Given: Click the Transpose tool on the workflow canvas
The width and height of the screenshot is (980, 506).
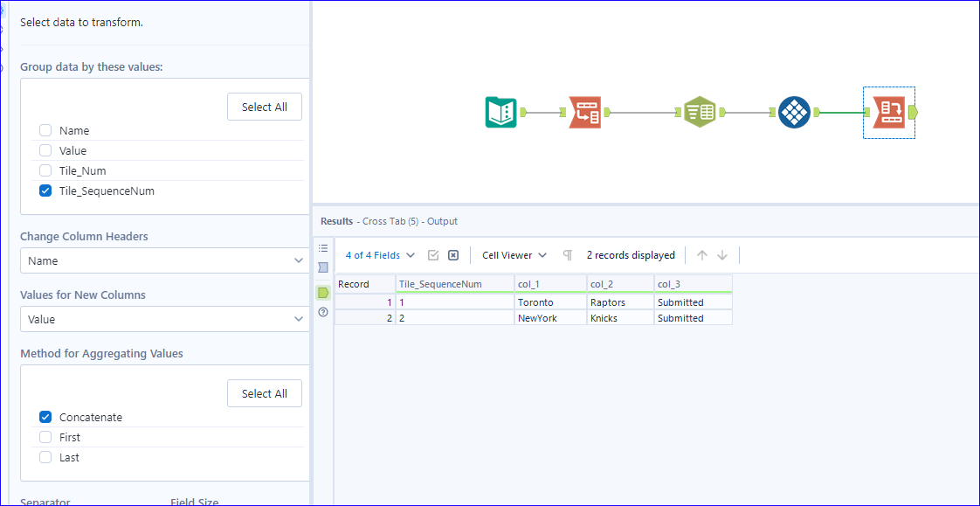Looking at the screenshot, I should click(585, 112).
